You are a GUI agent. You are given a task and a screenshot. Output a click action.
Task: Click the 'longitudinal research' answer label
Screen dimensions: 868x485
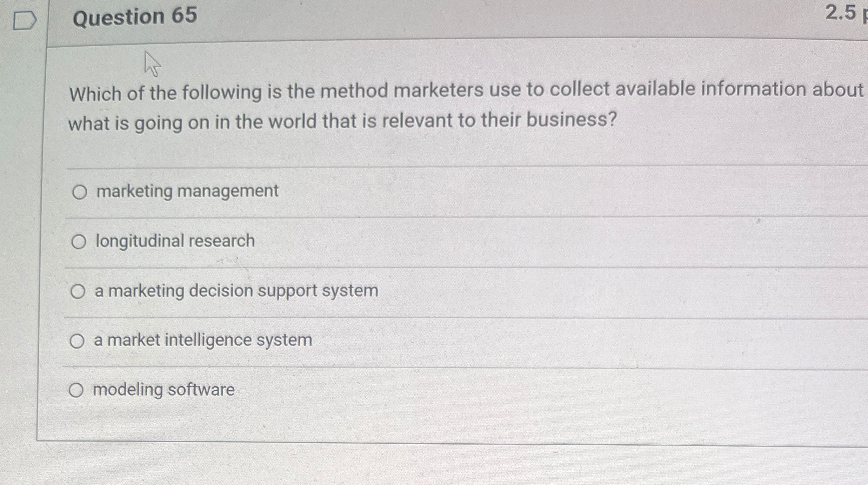coord(175,241)
